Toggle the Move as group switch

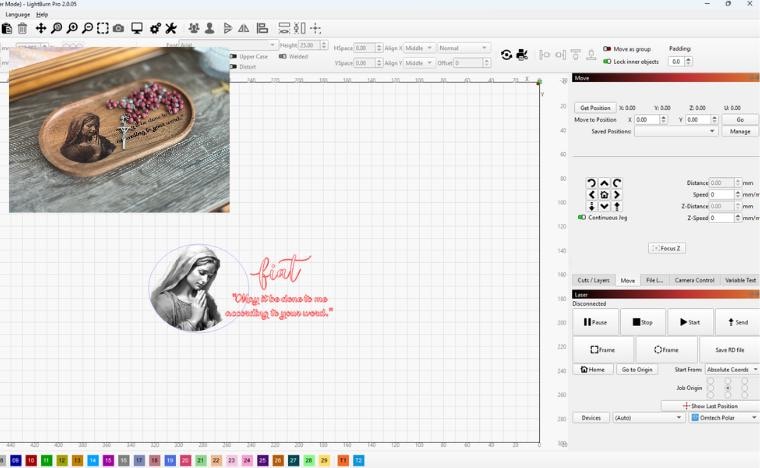(607, 49)
